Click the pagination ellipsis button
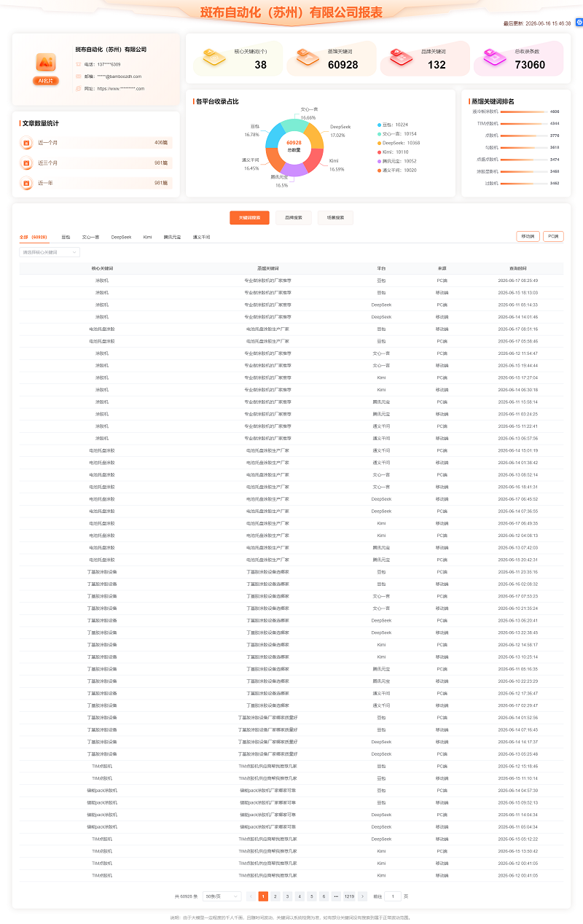583x924 pixels. [x=336, y=896]
